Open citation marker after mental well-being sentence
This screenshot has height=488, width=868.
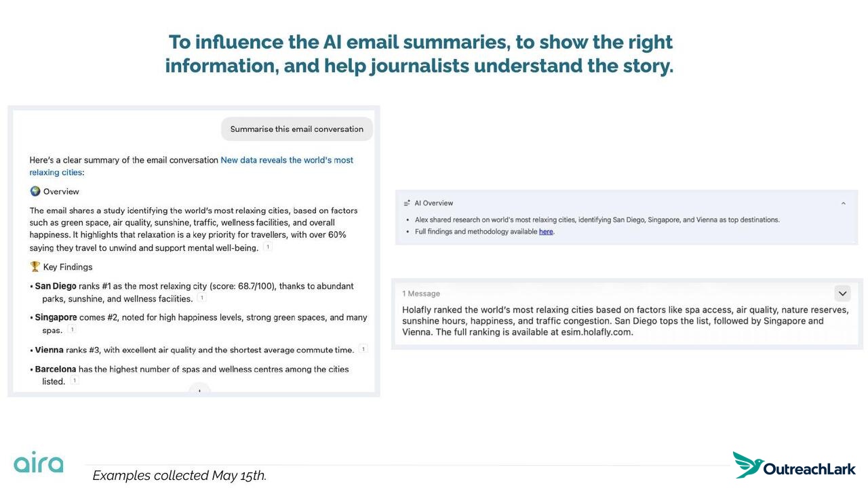[268, 247]
